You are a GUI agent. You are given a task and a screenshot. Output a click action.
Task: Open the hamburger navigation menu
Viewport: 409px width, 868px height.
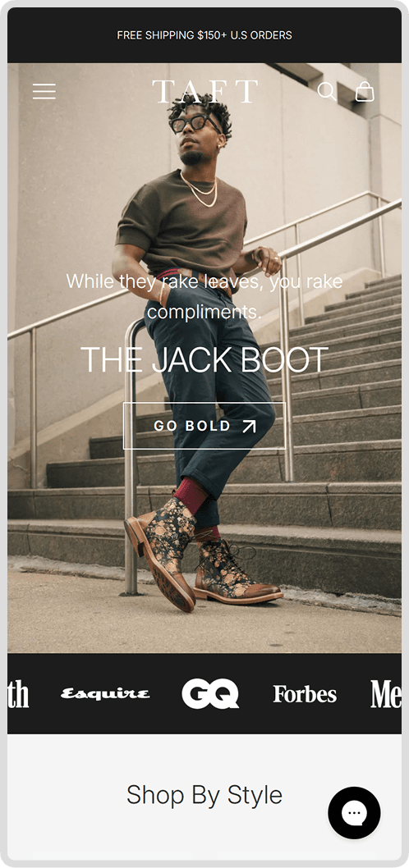[x=44, y=91]
